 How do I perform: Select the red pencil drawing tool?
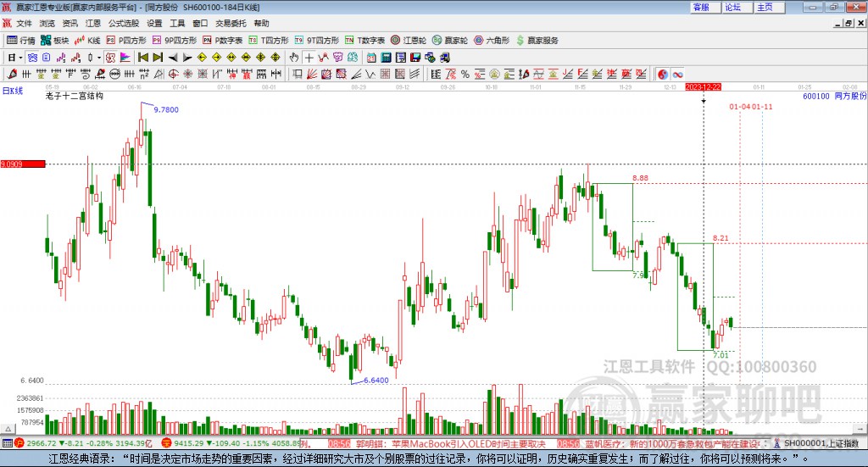click(12, 74)
